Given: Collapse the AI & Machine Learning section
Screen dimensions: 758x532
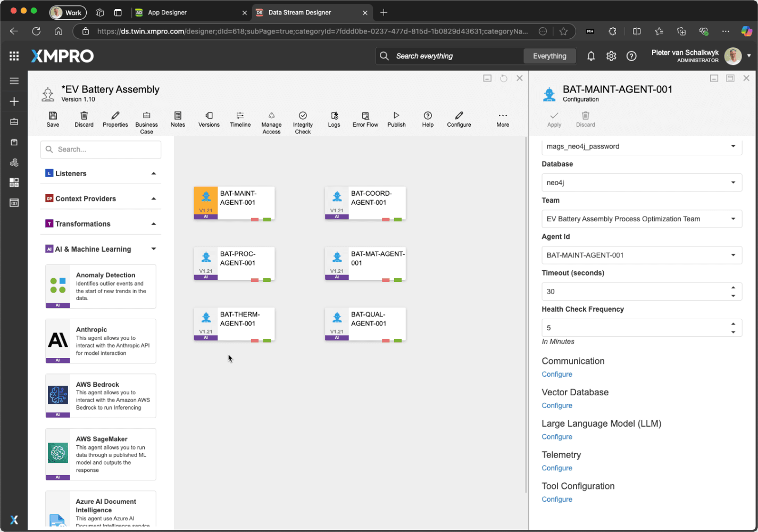Looking at the screenshot, I should click(154, 249).
